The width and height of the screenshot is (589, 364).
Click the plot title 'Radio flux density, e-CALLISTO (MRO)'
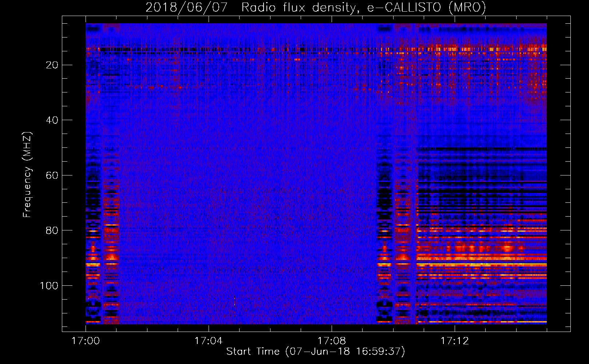click(364, 7)
